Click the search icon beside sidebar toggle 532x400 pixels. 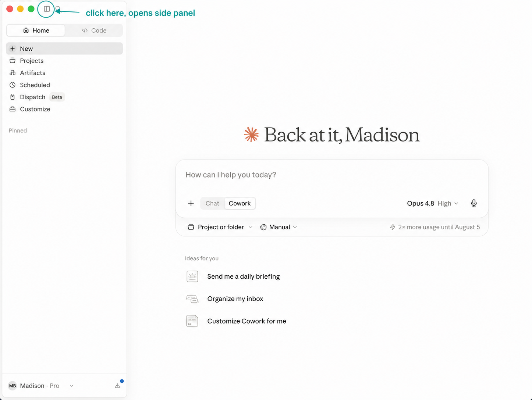tap(58, 8)
